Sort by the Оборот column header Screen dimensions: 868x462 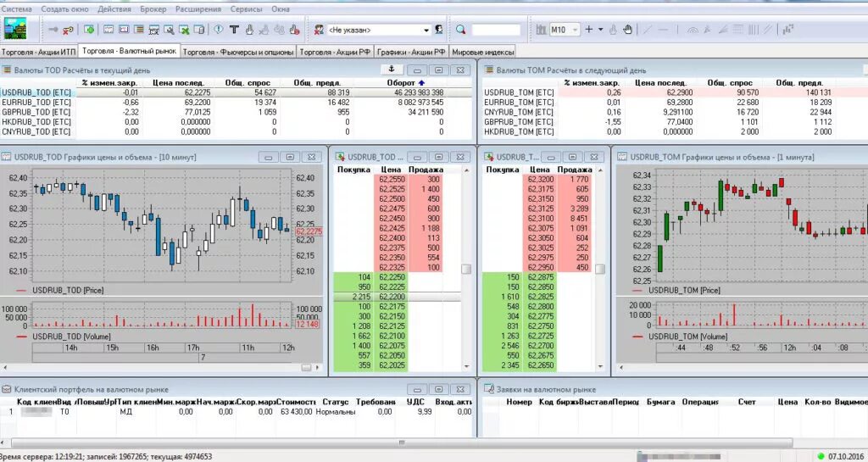coord(404,83)
